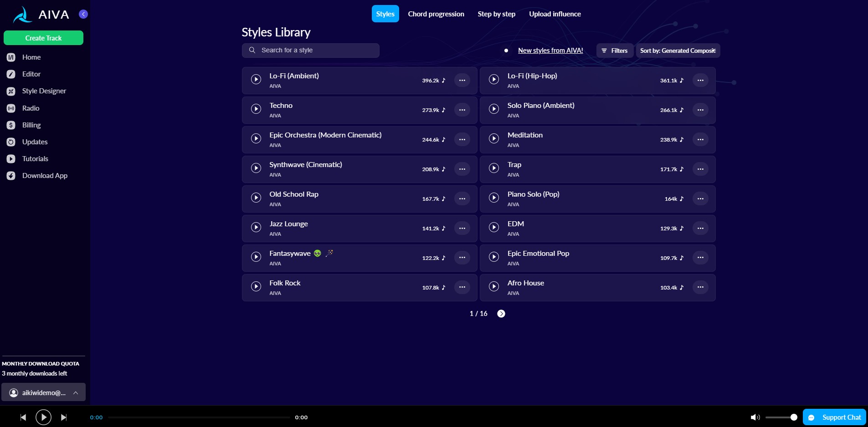This screenshot has height=427, width=868.
Task: Play the Techno style preview
Action: click(x=256, y=109)
